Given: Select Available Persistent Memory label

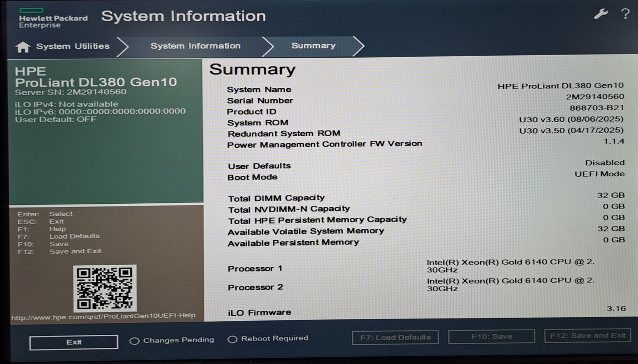Looking at the screenshot, I should pyautogui.click(x=294, y=242).
